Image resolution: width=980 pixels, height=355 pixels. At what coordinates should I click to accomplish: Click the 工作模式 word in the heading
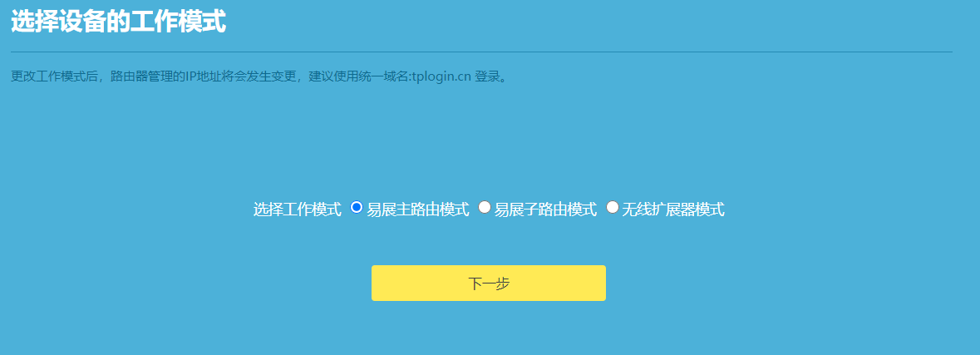click(178, 22)
